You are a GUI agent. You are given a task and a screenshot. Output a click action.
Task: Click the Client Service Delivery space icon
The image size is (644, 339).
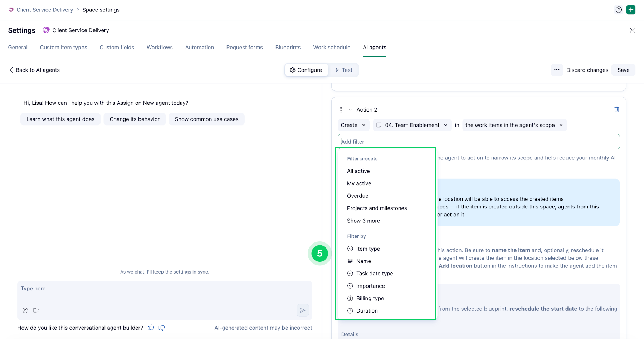coord(46,30)
